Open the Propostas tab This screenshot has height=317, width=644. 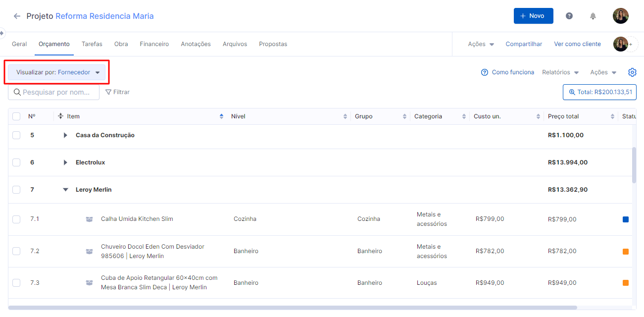273,44
